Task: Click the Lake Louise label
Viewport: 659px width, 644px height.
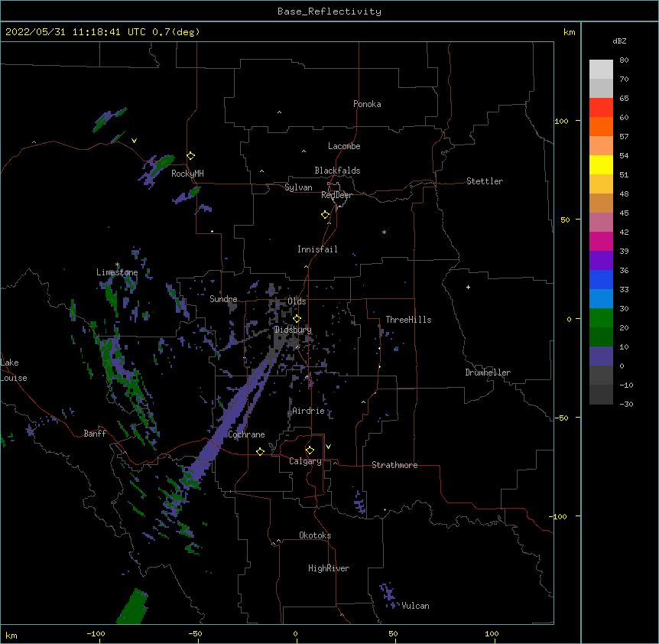Action: 13,370
